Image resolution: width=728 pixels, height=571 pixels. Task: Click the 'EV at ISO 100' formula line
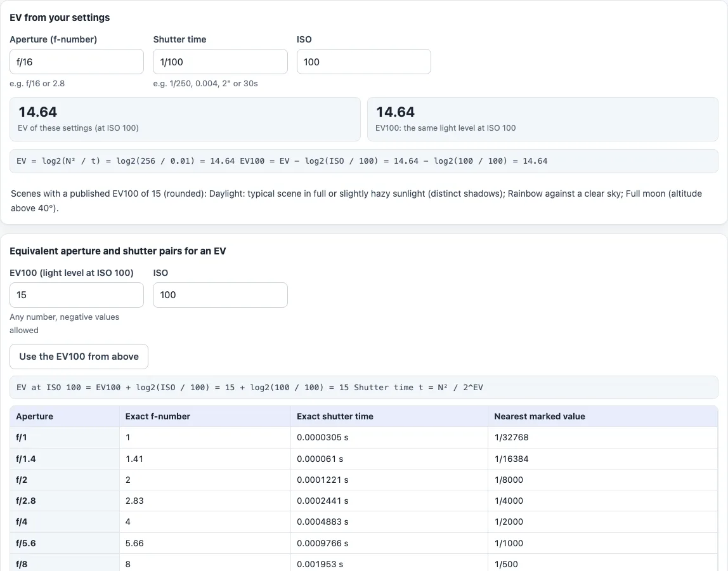click(363, 388)
